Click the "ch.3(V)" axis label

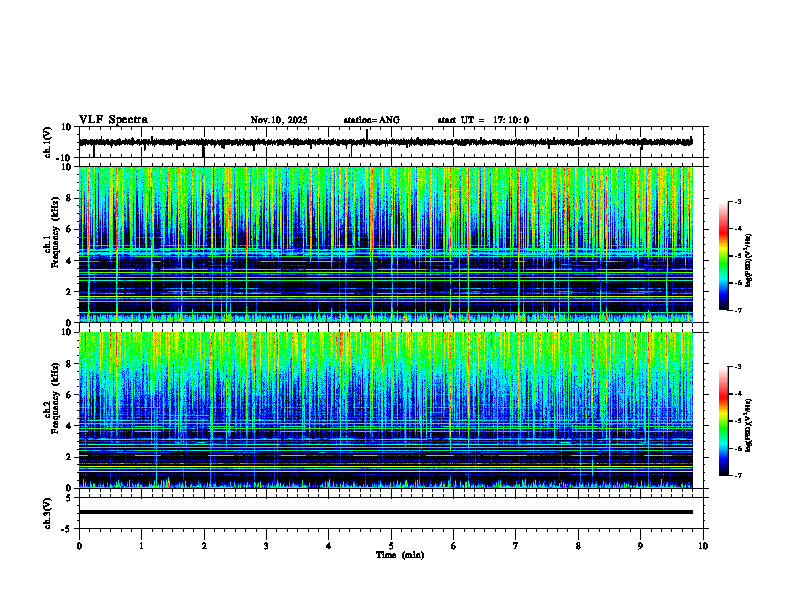[48, 514]
